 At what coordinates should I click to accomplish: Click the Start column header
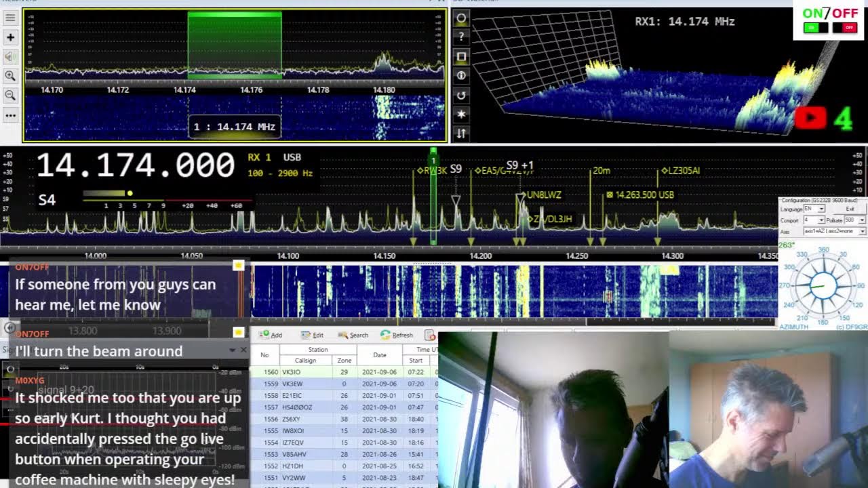pyautogui.click(x=416, y=361)
